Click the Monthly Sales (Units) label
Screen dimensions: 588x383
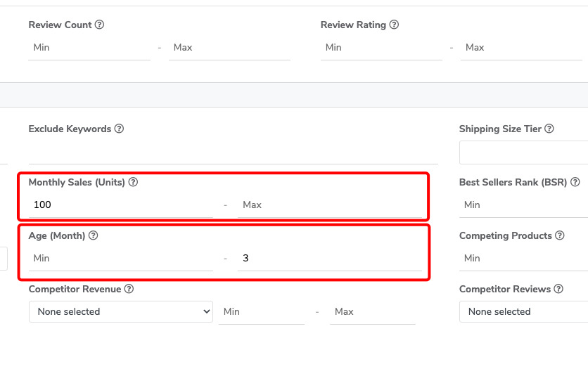[77, 182]
